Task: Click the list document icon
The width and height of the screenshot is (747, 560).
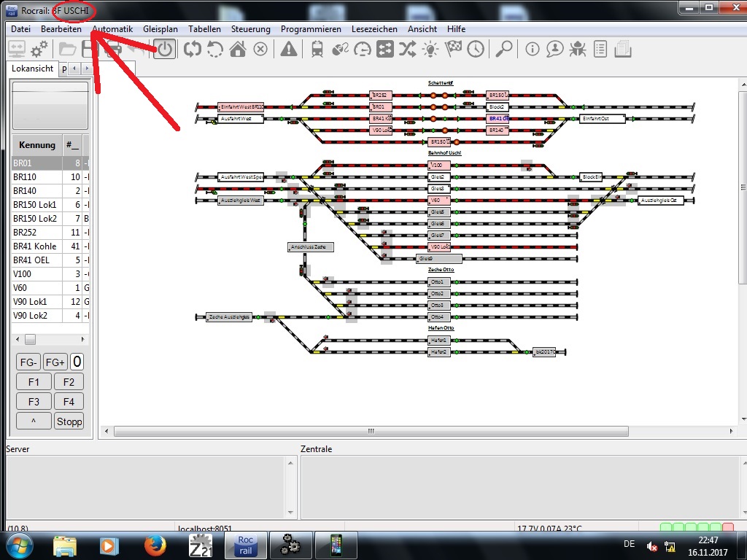Action: point(600,49)
